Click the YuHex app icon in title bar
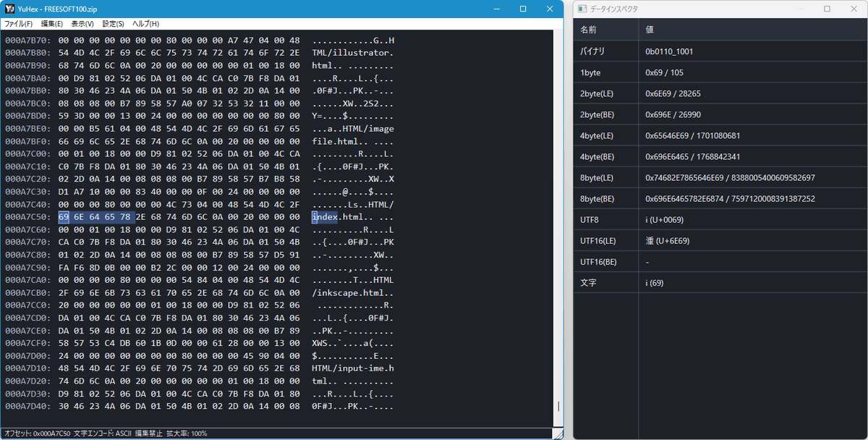 tap(10, 9)
